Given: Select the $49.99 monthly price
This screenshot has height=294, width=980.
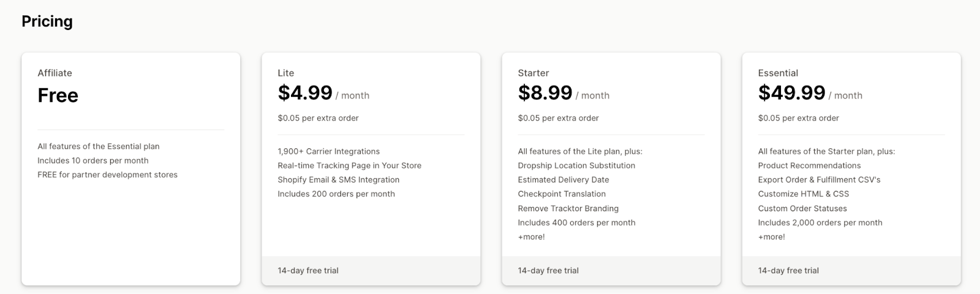Looking at the screenshot, I should pos(792,93).
